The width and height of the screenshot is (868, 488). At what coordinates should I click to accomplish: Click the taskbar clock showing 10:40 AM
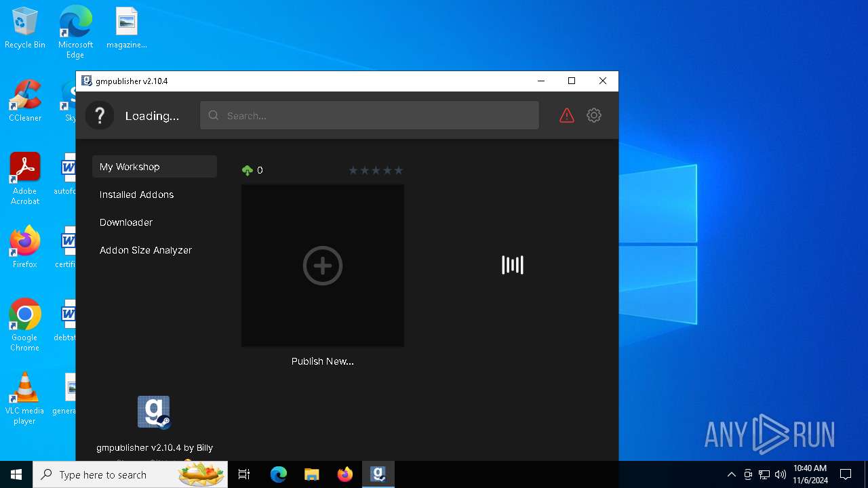810,474
